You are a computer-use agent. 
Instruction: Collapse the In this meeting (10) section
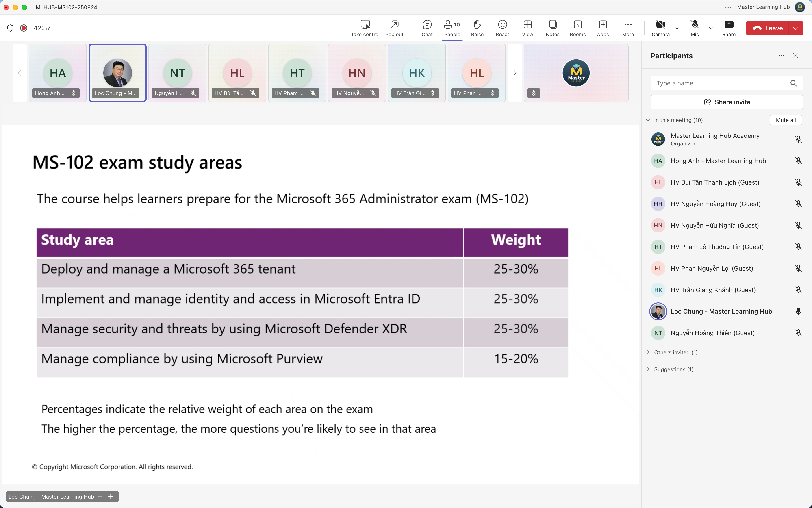point(648,120)
